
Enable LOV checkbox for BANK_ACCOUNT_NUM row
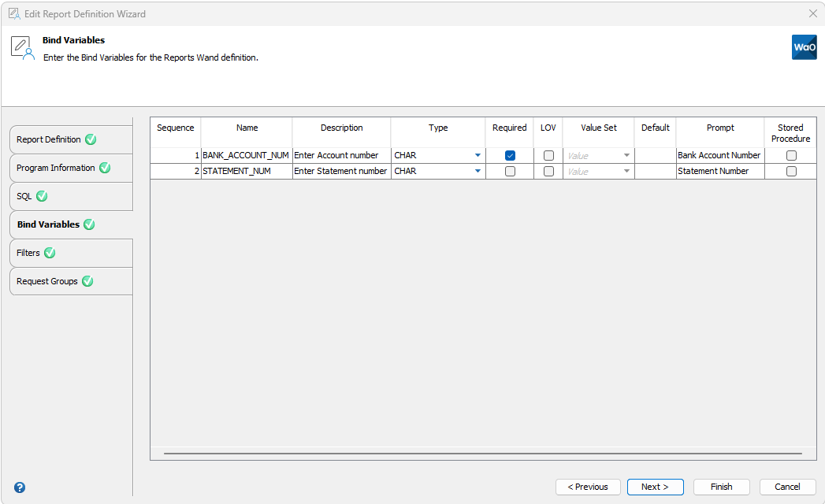pyautogui.click(x=548, y=156)
